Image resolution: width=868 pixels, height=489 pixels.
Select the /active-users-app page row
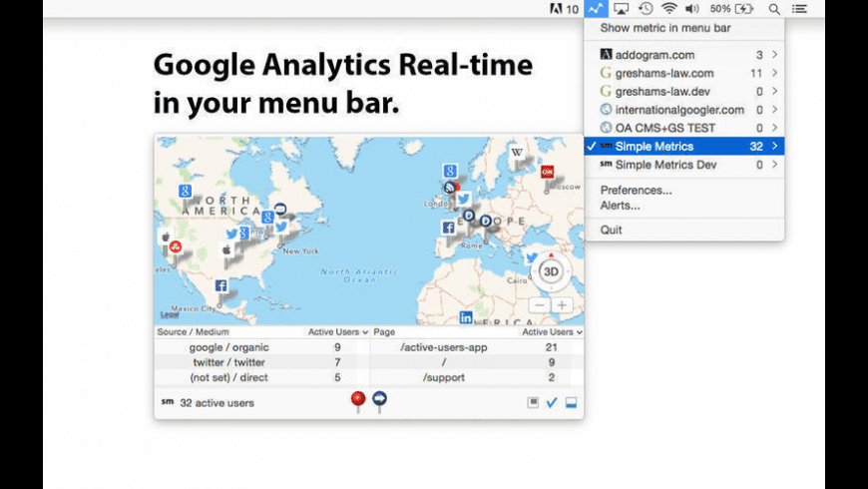pyautogui.click(x=477, y=347)
